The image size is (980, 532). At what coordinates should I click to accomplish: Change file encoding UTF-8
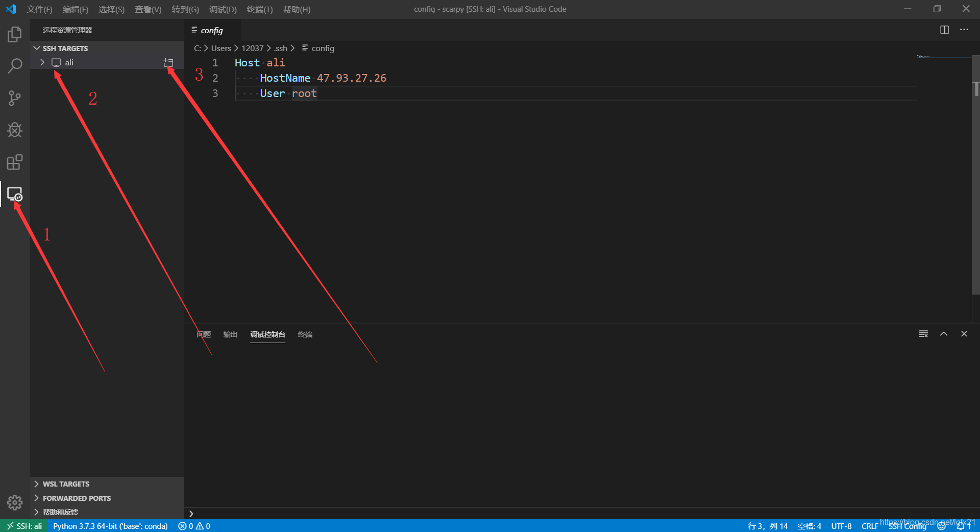point(841,526)
